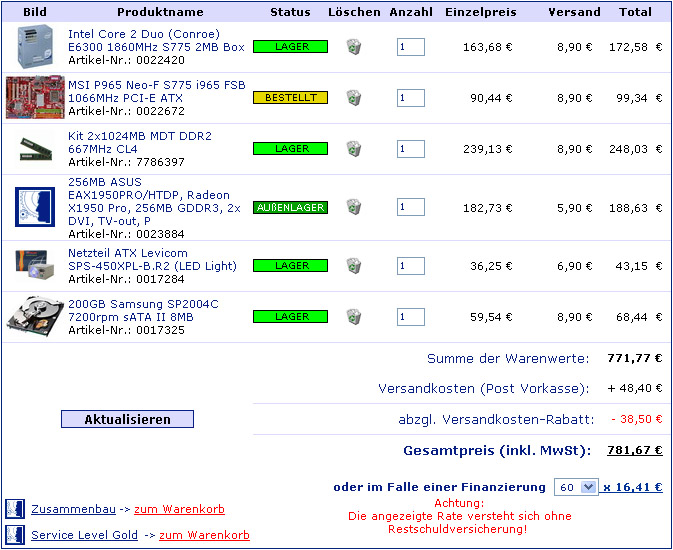Open Netzteil ATX Levicom product link
This screenshot has height=550, width=673.
click(x=152, y=259)
